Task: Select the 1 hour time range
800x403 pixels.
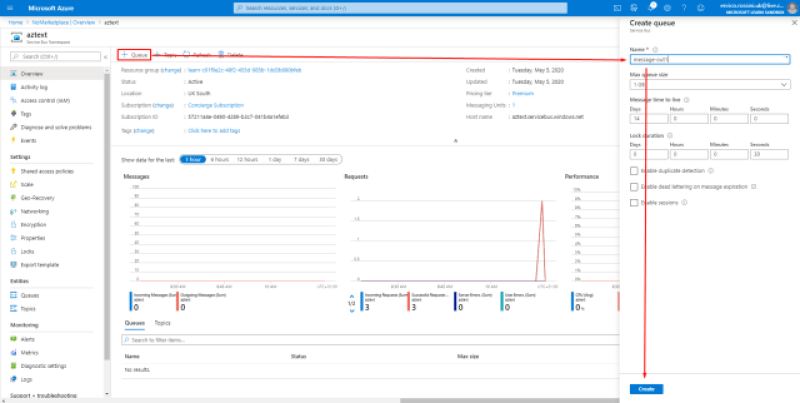Action: coord(193,160)
